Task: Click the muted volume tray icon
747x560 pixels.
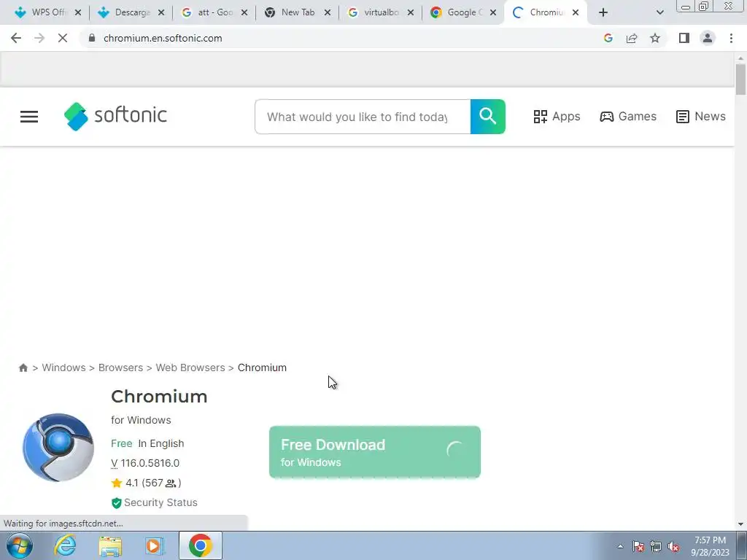Action: [673, 546]
